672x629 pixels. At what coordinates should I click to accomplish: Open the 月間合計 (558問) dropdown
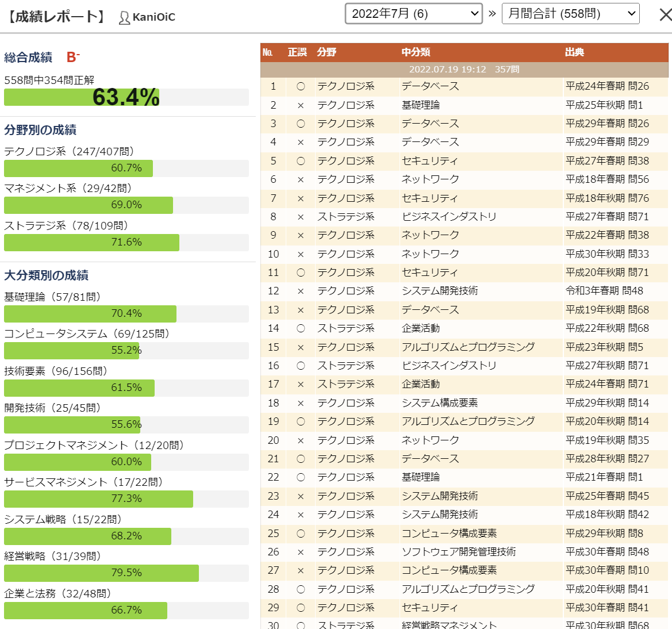coord(570,14)
